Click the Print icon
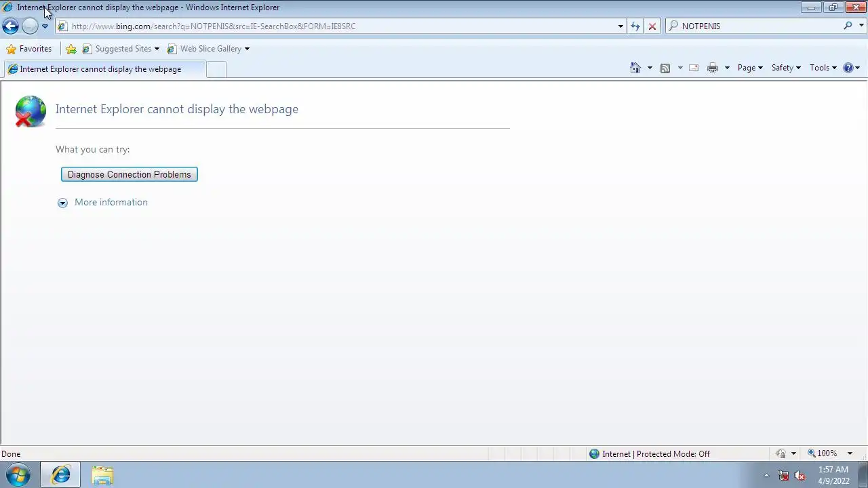Image resolution: width=868 pixels, height=488 pixels. coord(713,68)
